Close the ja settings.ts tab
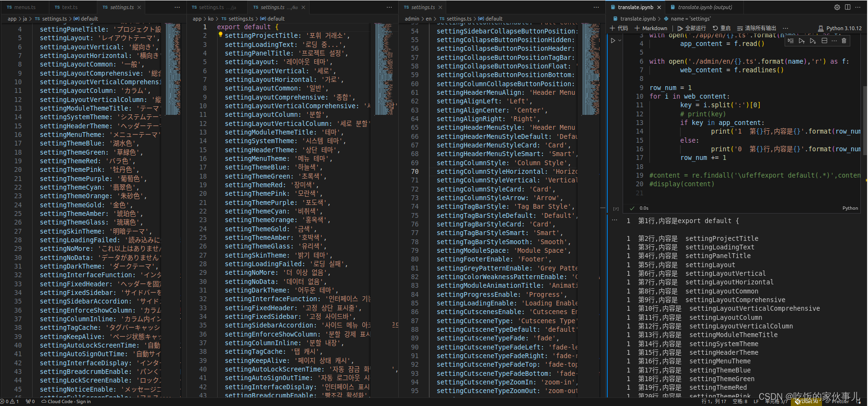 pyautogui.click(x=139, y=7)
